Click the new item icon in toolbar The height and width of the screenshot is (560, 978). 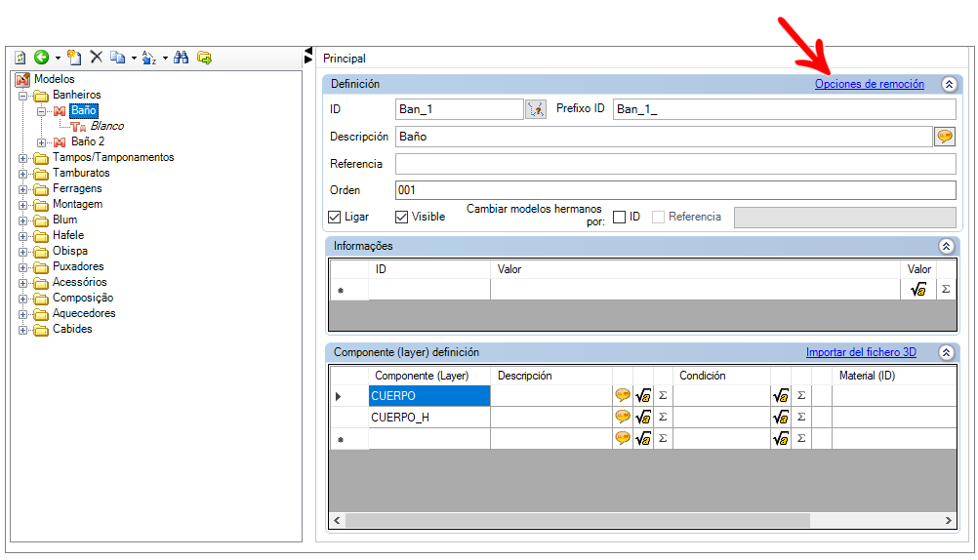coord(74,58)
